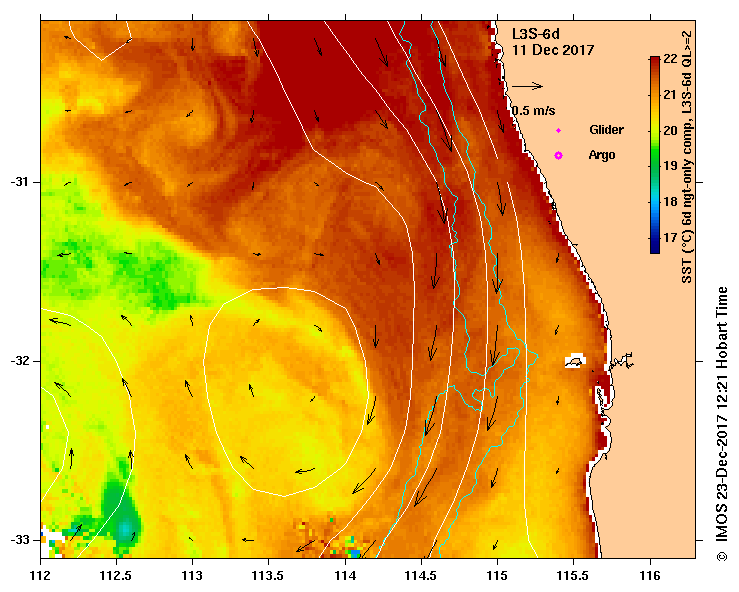Click the -32 latitude axis label
Image resolution: width=739 pixels, height=592 pixels.
click(18, 361)
